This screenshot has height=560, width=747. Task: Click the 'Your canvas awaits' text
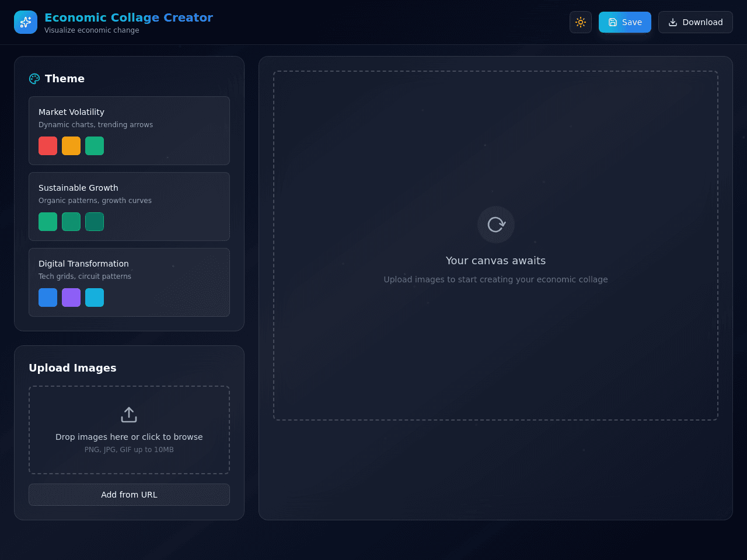coord(496,261)
